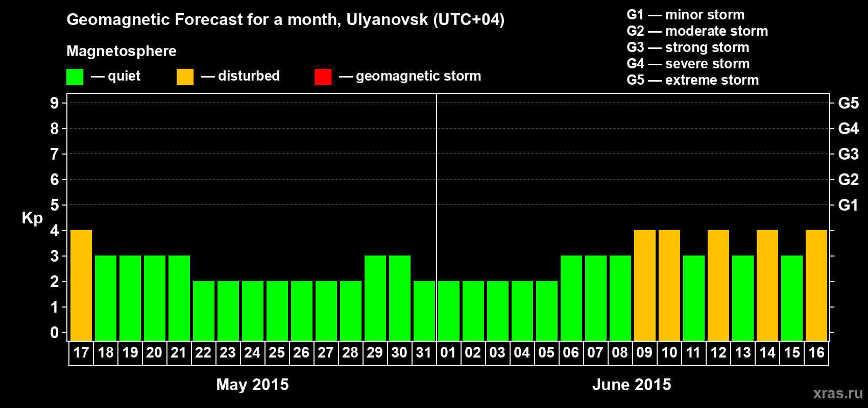Click the Kp value 0 tick label

coord(55,333)
